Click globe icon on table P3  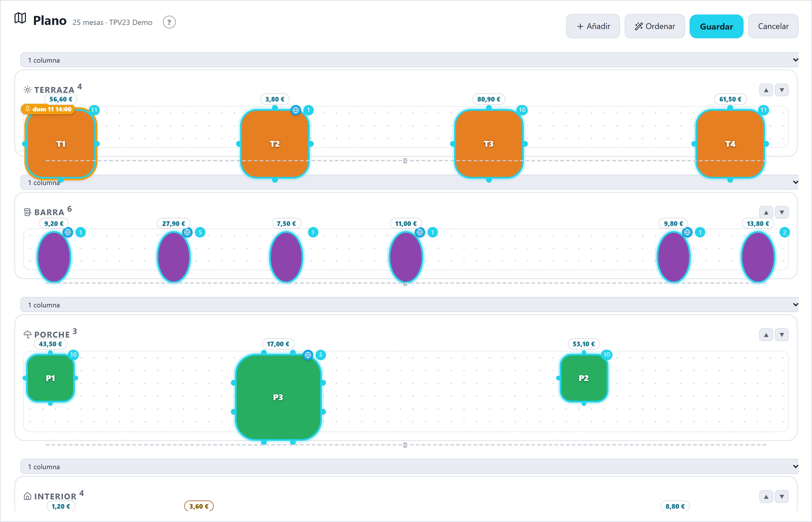308,355
